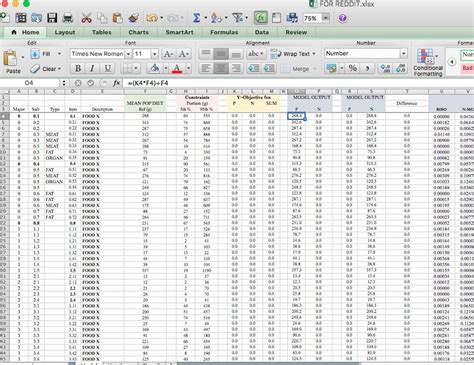The image size is (474, 365).
Task: Open the abc text orientation dropdown
Action: tap(256, 54)
